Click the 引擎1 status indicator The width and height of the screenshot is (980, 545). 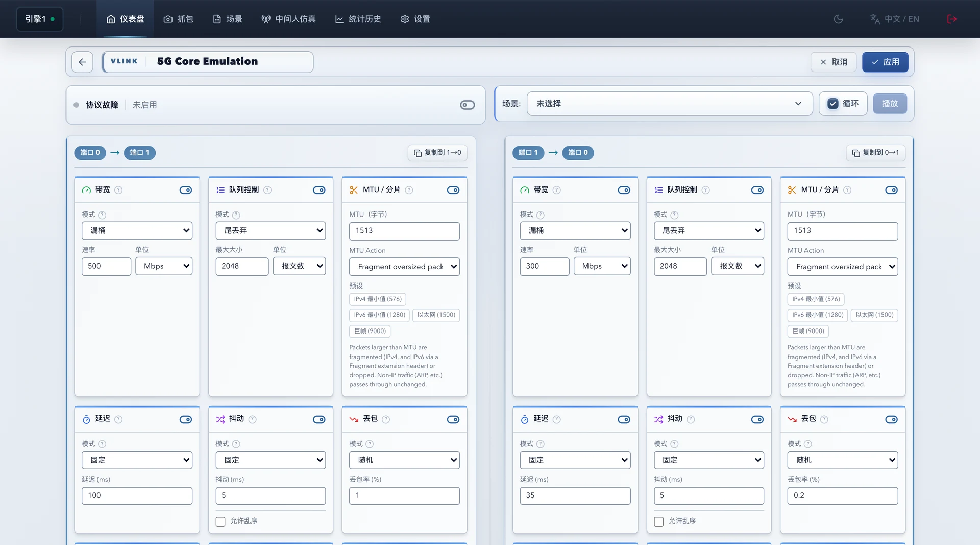(x=40, y=19)
